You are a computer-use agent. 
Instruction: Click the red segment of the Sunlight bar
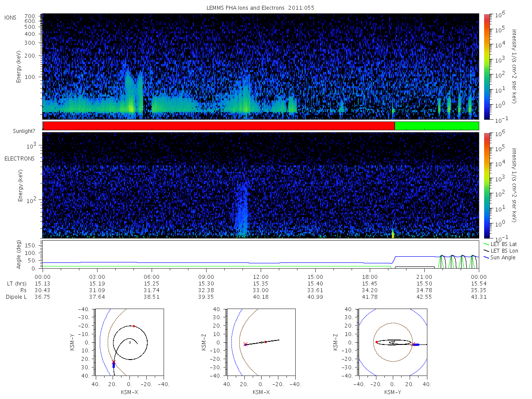tap(219, 126)
